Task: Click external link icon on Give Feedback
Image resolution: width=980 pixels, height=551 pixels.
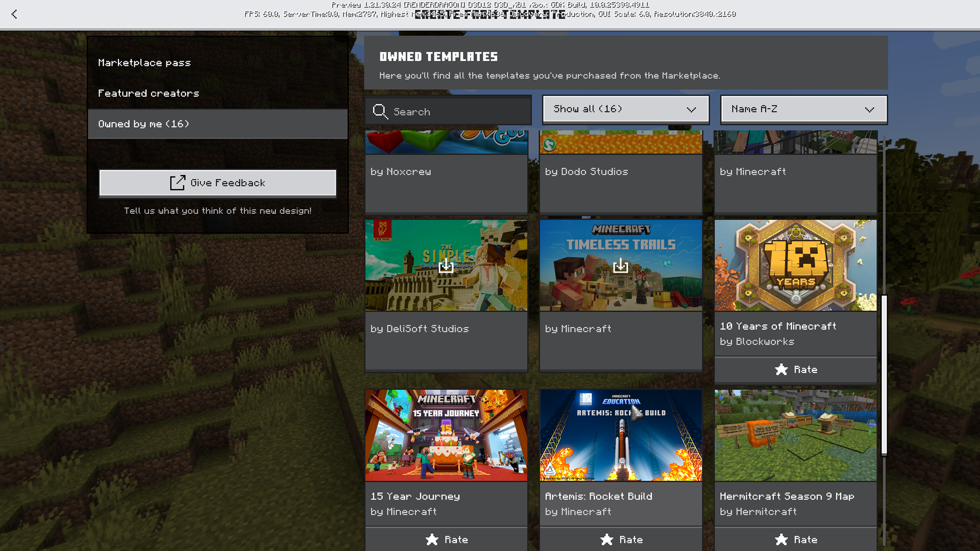Action: 177,183
